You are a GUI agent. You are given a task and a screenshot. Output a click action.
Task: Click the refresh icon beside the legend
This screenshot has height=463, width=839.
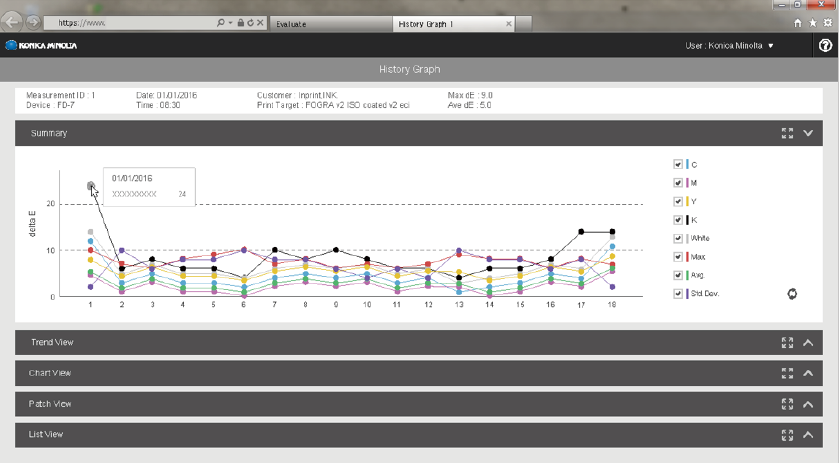(x=792, y=294)
